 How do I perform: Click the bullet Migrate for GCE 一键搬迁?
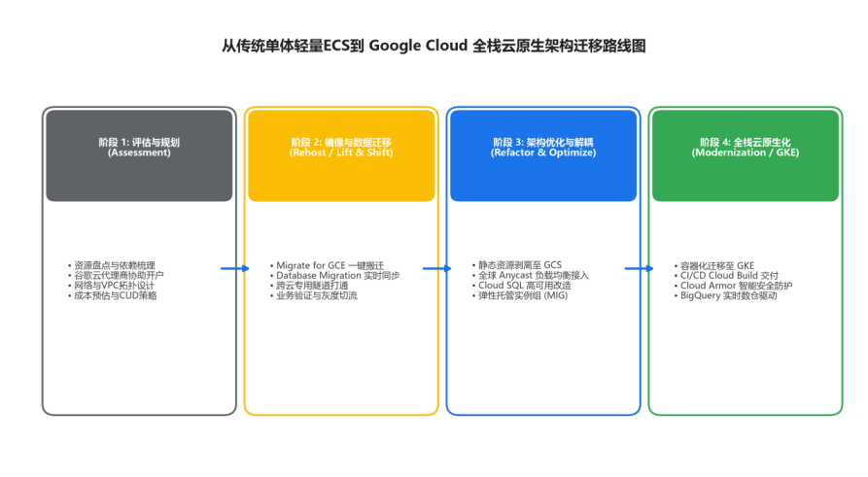pyautogui.click(x=327, y=265)
